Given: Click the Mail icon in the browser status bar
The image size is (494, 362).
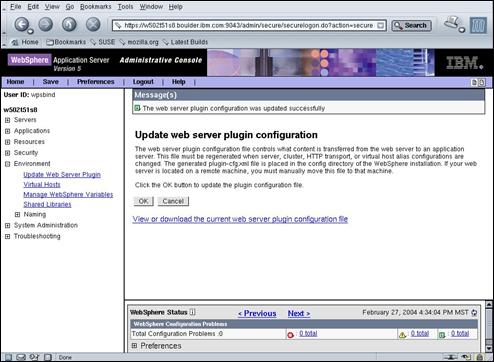Looking at the screenshot, I should (21, 357).
